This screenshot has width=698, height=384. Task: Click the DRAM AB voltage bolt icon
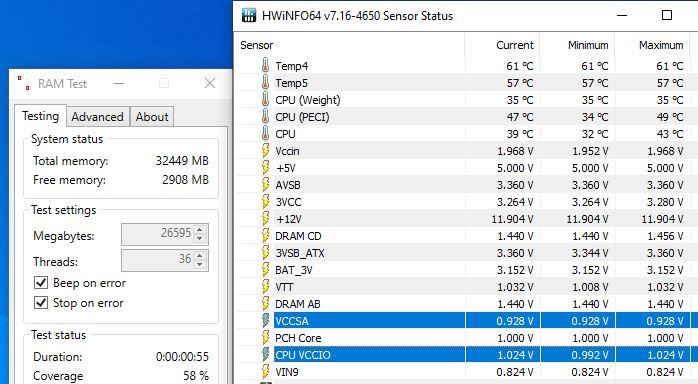[265, 303]
